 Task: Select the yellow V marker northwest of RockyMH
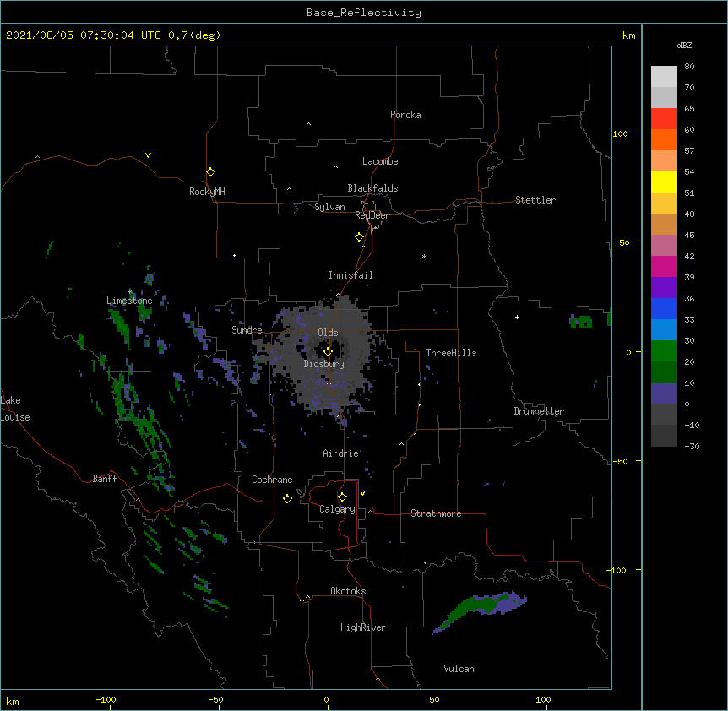tap(148, 155)
